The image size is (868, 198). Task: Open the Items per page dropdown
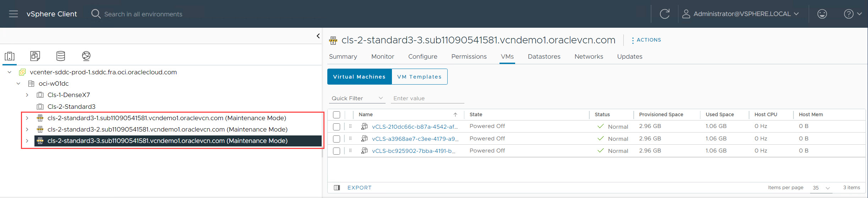point(821,188)
